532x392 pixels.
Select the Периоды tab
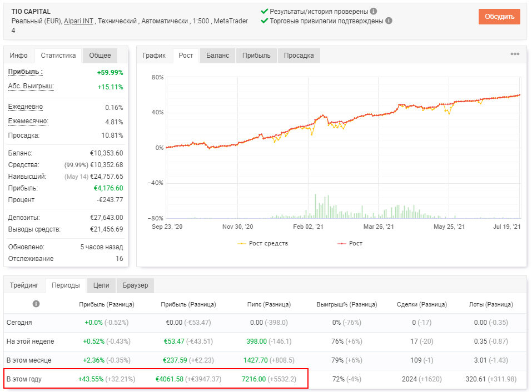click(66, 285)
